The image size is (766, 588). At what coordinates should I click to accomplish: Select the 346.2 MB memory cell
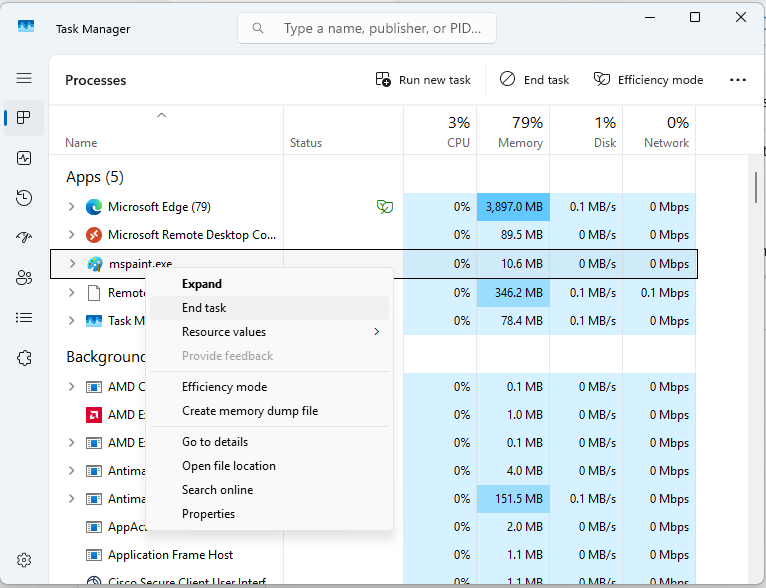(513, 293)
